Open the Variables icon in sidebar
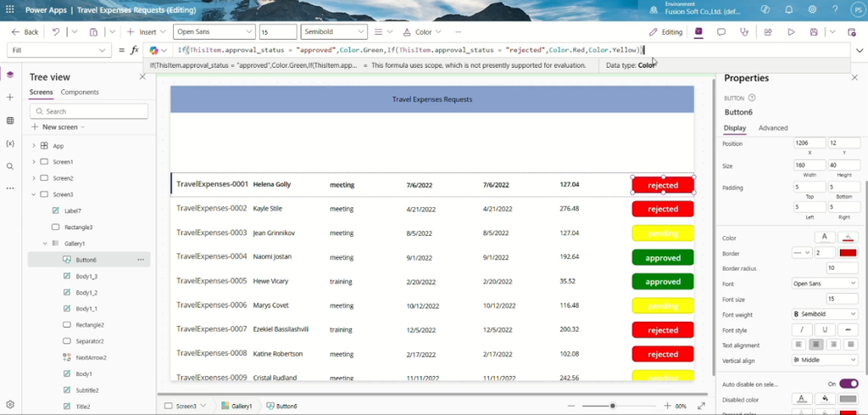The width and height of the screenshot is (868, 415). [10, 143]
